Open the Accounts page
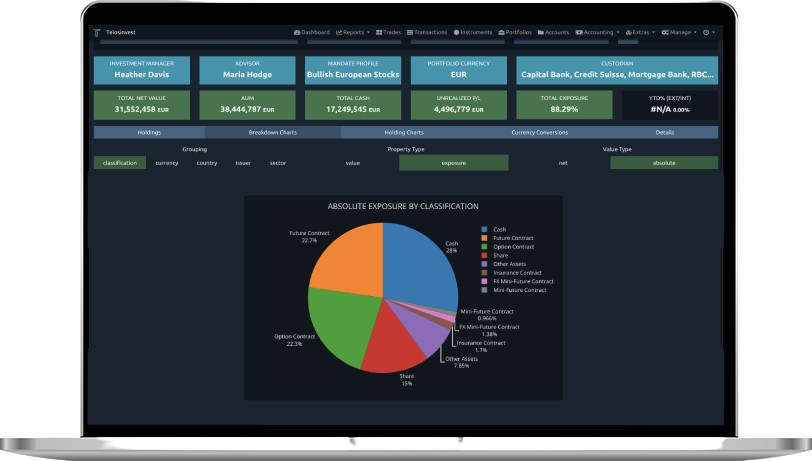 click(x=554, y=32)
